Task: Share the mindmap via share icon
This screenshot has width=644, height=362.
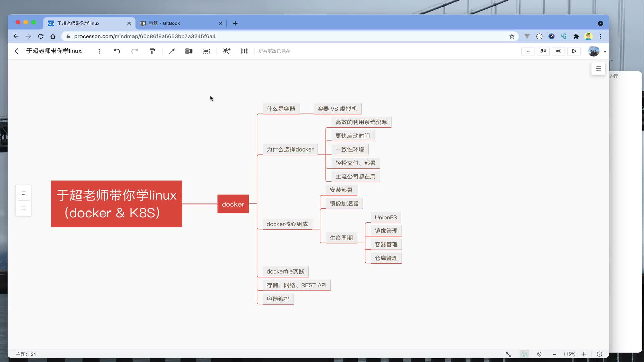Action: tap(558, 51)
